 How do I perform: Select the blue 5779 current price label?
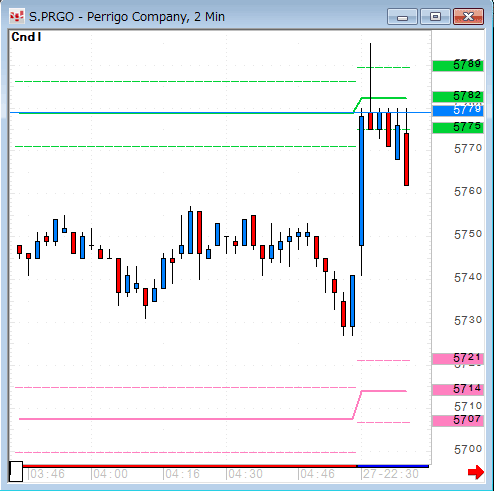click(458, 110)
